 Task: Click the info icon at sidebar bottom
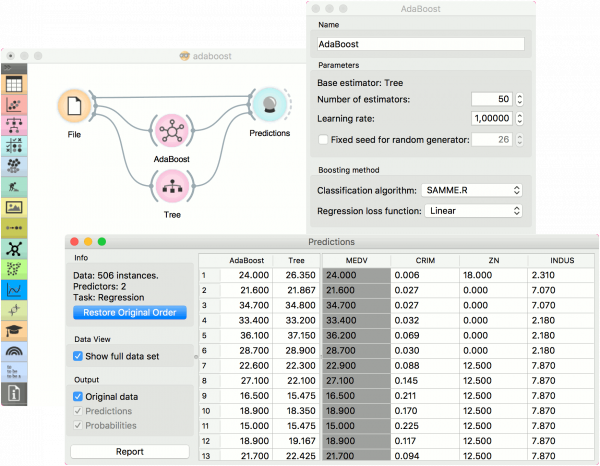[x=14, y=393]
